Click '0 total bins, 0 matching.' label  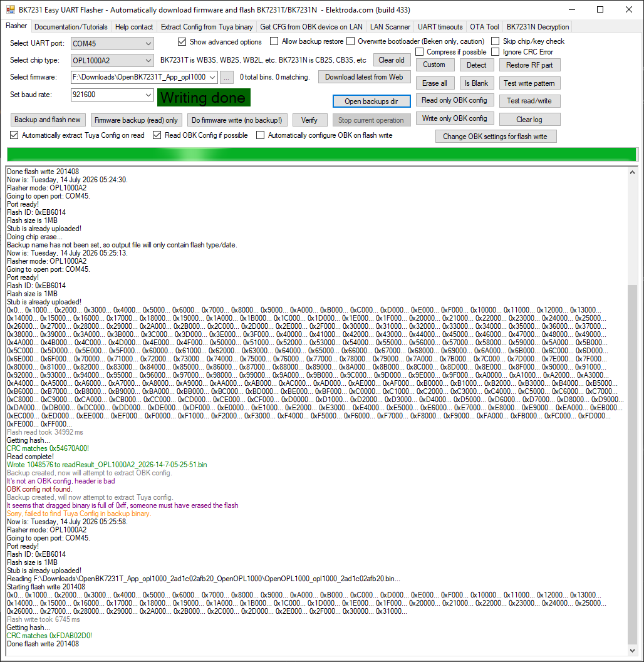pyautogui.click(x=274, y=77)
